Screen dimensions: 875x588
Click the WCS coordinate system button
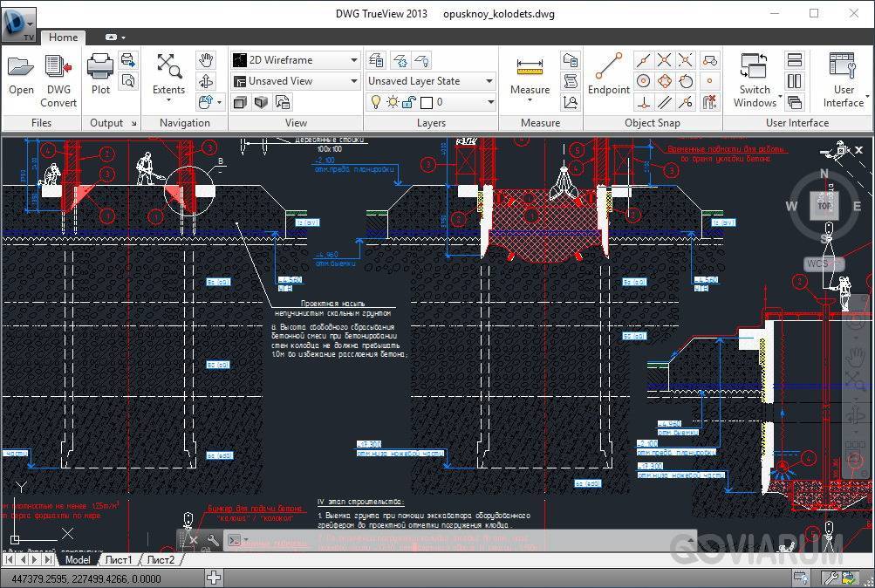(x=820, y=263)
